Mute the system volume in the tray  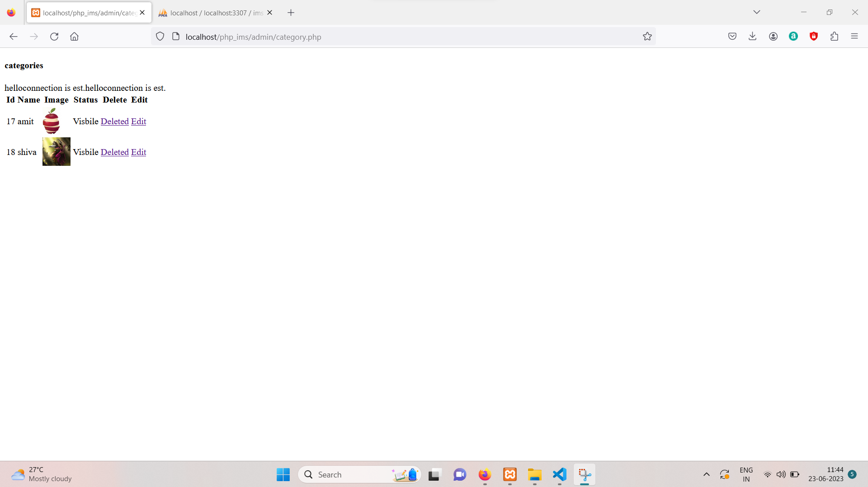[x=782, y=474]
